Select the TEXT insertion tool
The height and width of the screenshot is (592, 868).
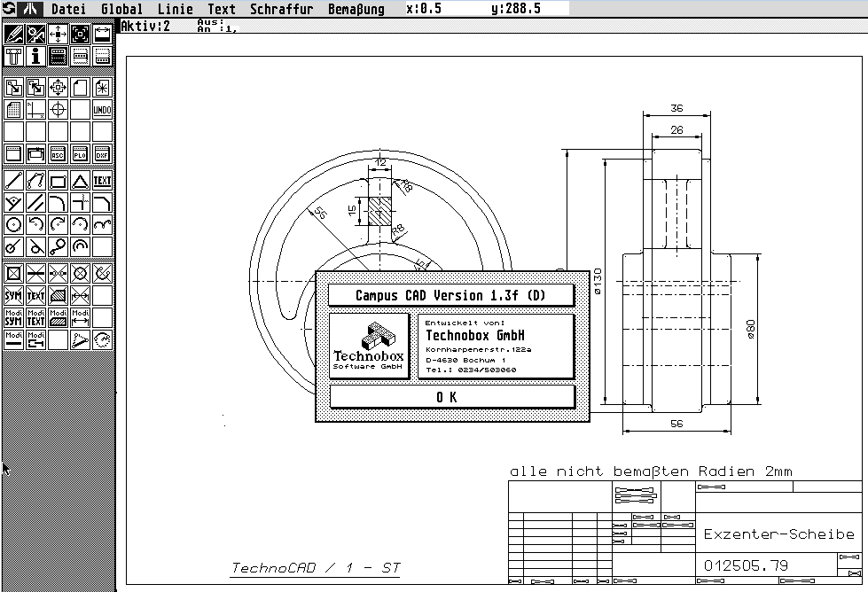tap(102, 181)
